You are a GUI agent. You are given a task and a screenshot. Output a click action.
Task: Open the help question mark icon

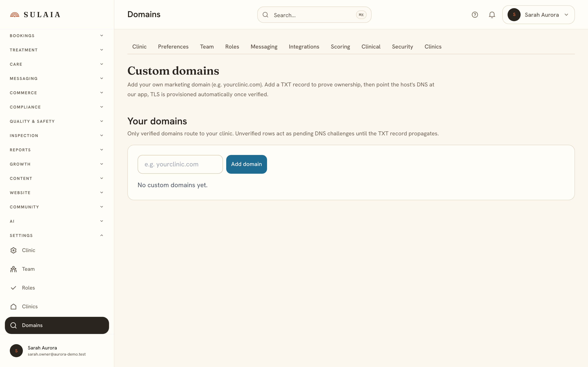(475, 15)
